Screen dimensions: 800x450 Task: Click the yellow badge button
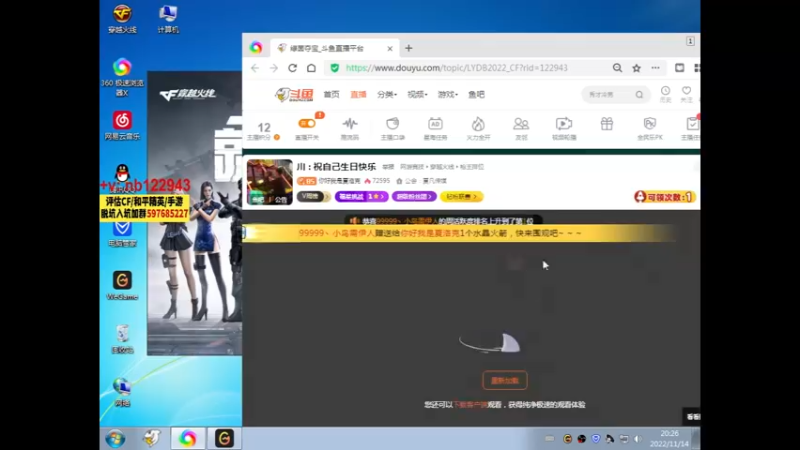[x=462, y=196]
